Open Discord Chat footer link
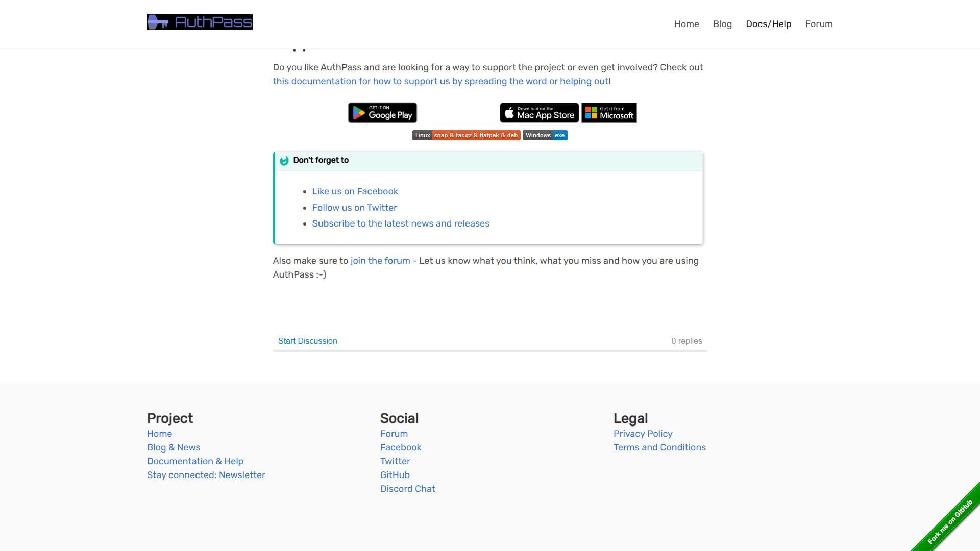980x551 pixels. [x=407, y=489]
